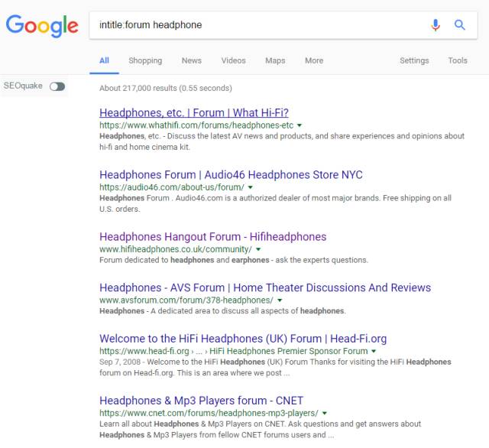Click the blue magnifying glass search icon
This screenshot has height=448, width=489.
459,24
